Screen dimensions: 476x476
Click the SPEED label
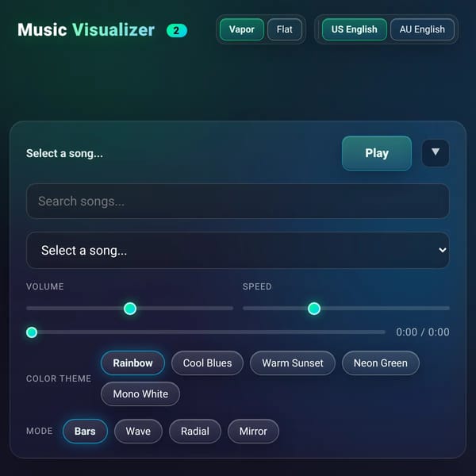[257, 286]
